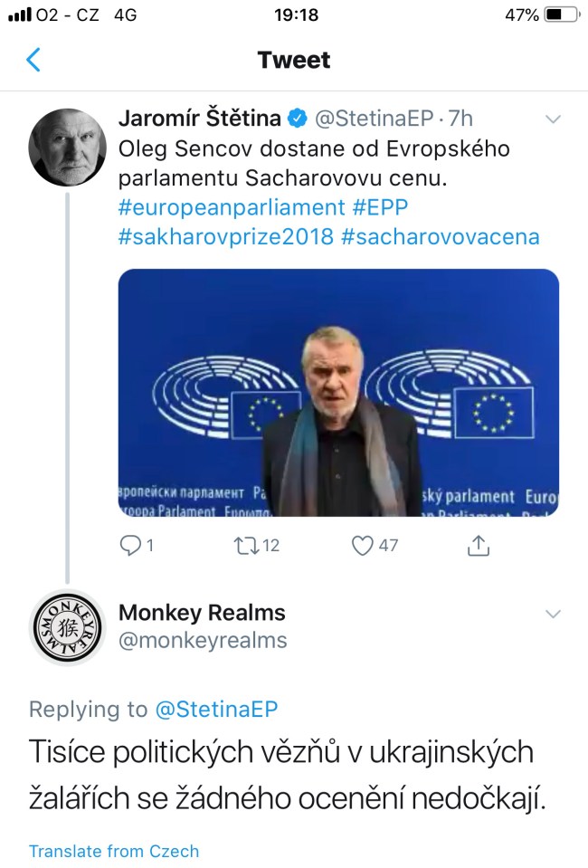The width and height of the screenshot is (588, 868).
Task: Expand options chevron on Štětina's tweet
Action: (552, 119)
